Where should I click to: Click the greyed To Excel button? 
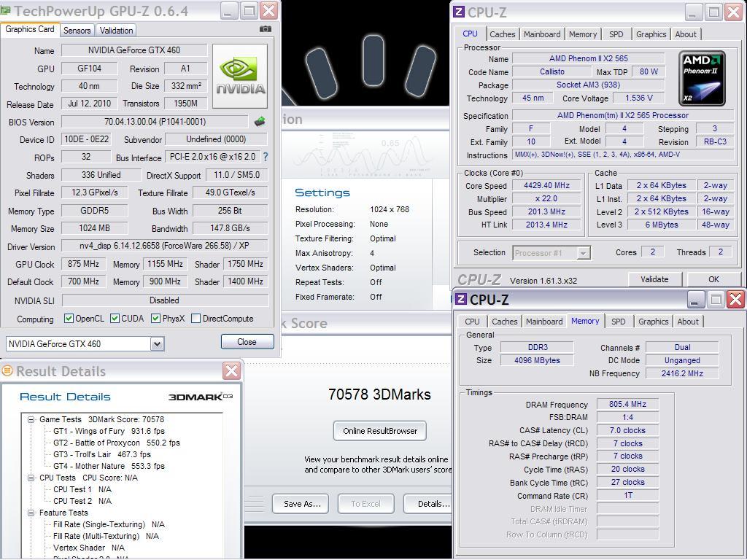(366, 504)
